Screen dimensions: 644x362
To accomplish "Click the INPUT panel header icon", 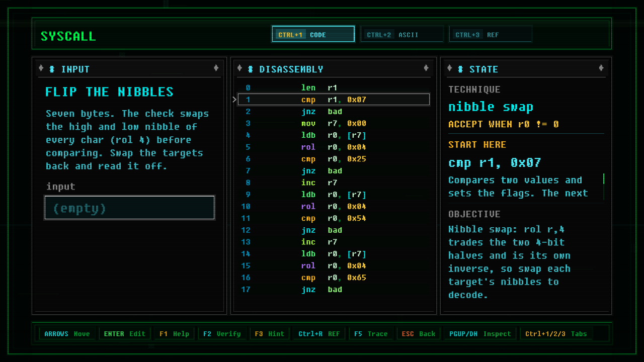I will point(52,69).
